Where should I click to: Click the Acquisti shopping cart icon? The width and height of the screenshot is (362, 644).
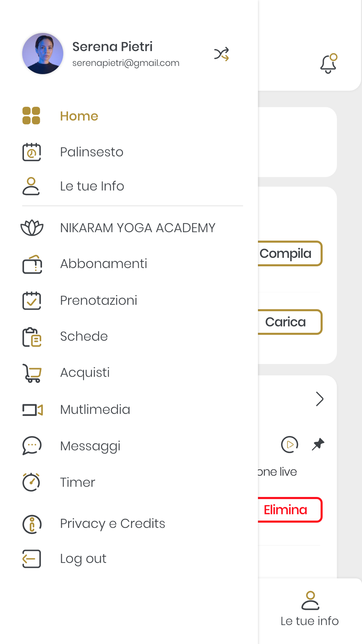point(32,373)
